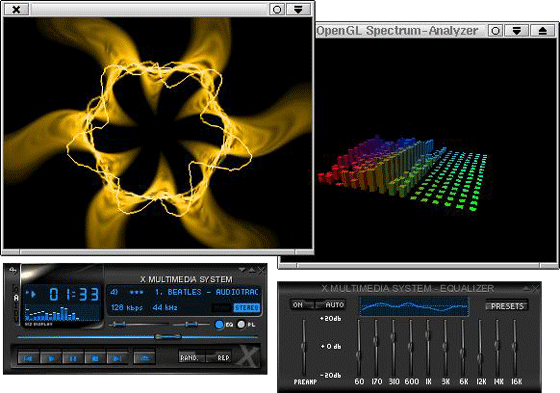This screenshot has height=393, width=560.
Task: Click the 14K band slider
Action: tap(497, 347)
